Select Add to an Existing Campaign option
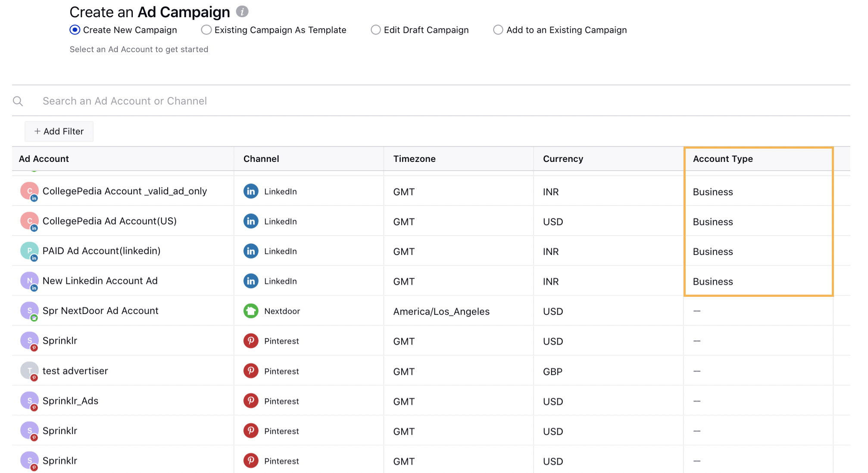The width and height of the screenshot is (868, 473). click(x=498, y=30)
